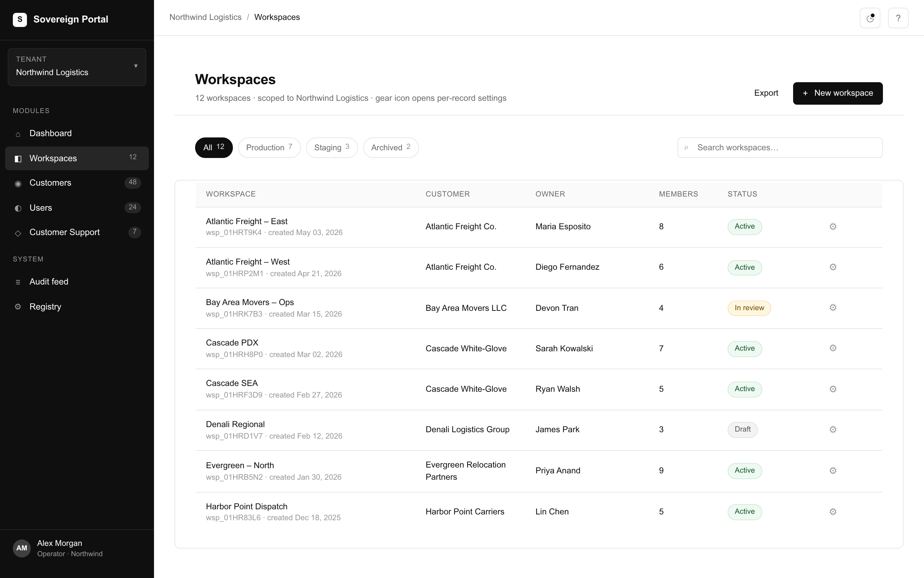Click owner Maria Esposito
This screenshot has height=578, width=924.
[x=563, y=227]
